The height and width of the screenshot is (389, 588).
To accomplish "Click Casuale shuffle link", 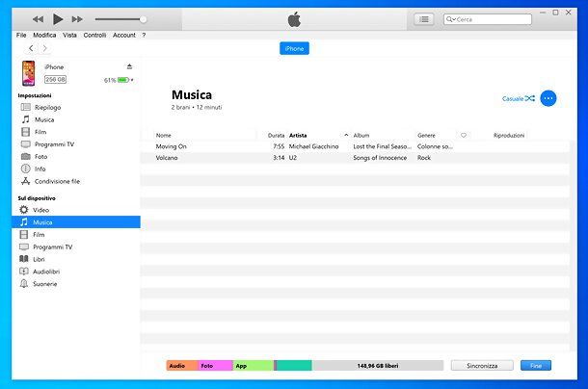I will click(519, 98).
